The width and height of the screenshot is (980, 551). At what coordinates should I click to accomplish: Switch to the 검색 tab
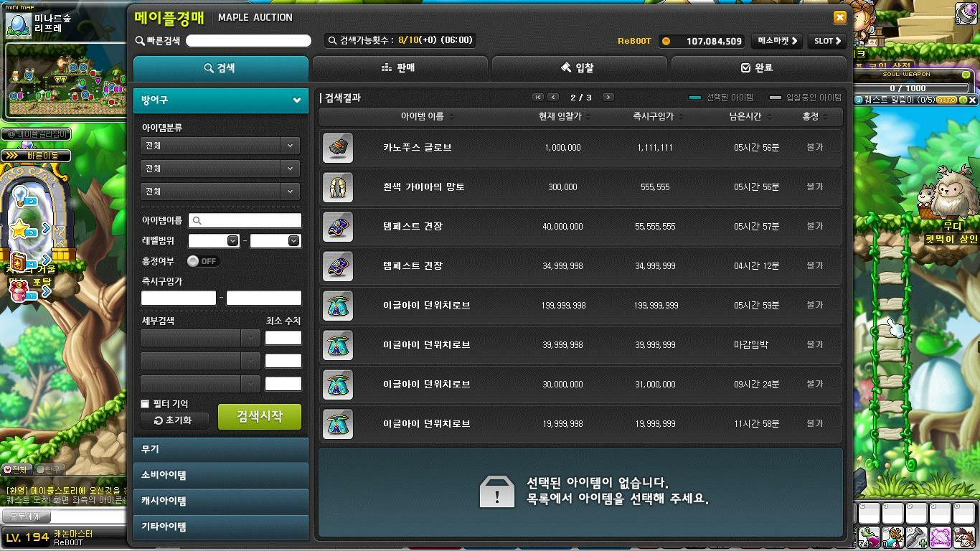pyautogui.click(x=221, y=68)
